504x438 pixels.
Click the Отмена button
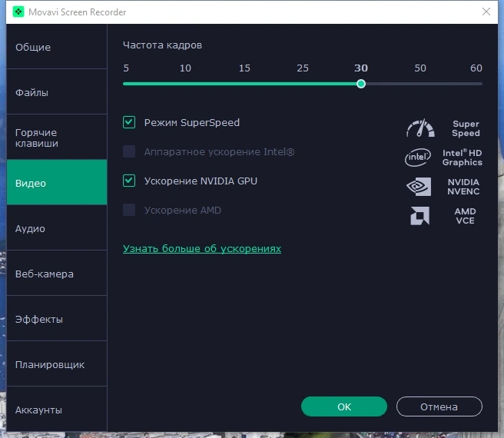point(439,406)
